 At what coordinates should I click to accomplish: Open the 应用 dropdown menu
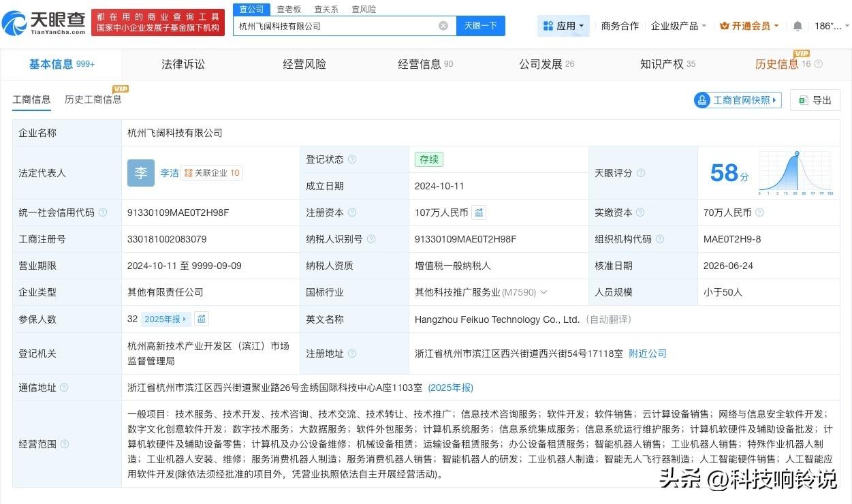click(564, 26)
